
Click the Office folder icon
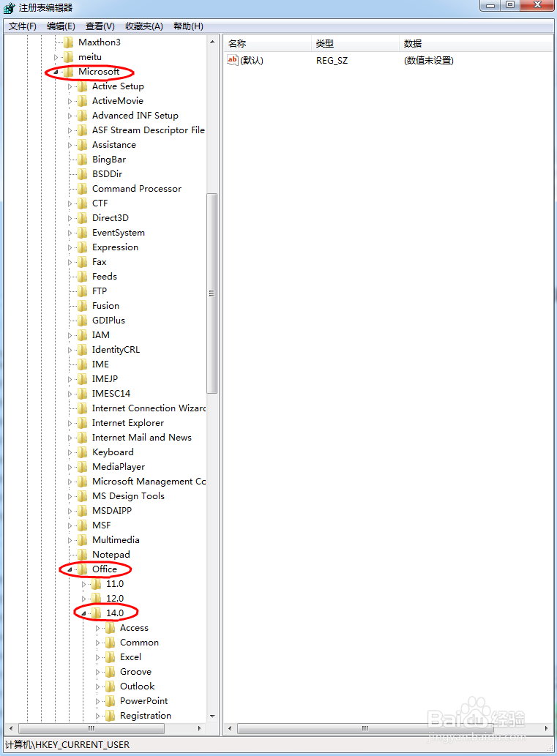[x=83, y=569]
